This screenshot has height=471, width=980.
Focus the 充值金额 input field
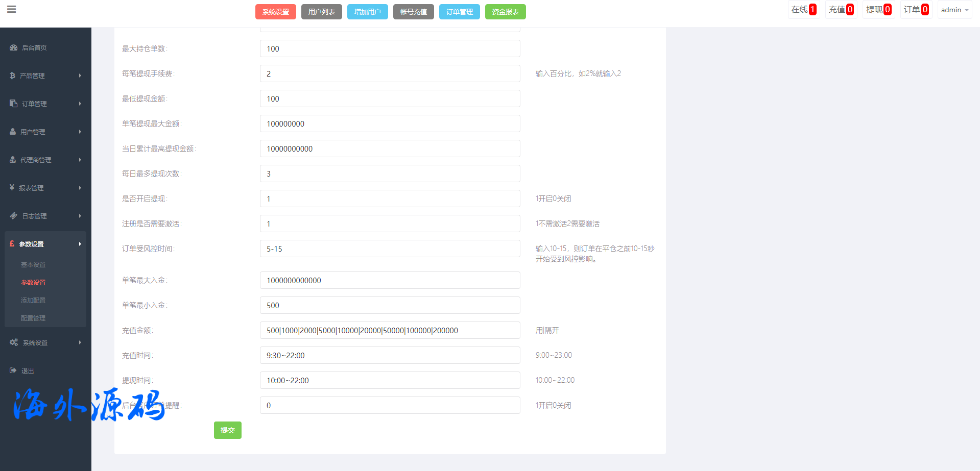[390, 330]
